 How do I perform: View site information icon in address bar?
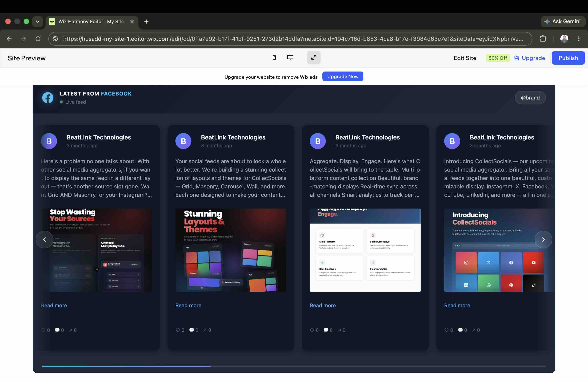point(55,39)
